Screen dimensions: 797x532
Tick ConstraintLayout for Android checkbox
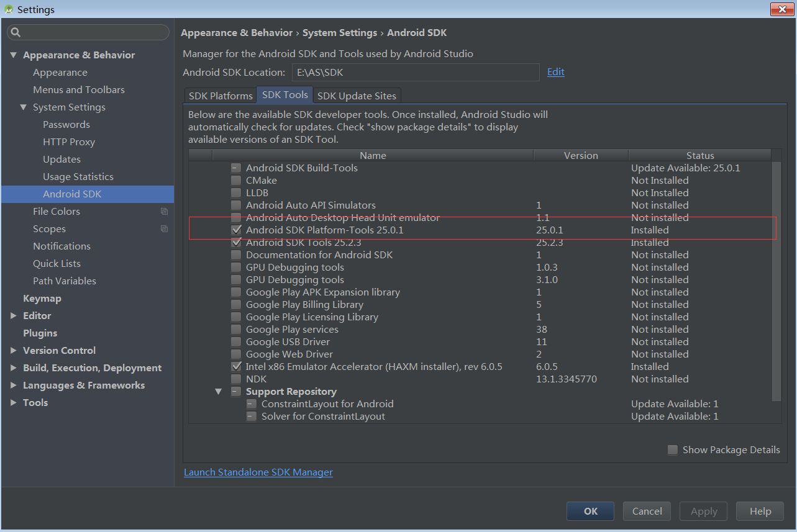[252, 404]
